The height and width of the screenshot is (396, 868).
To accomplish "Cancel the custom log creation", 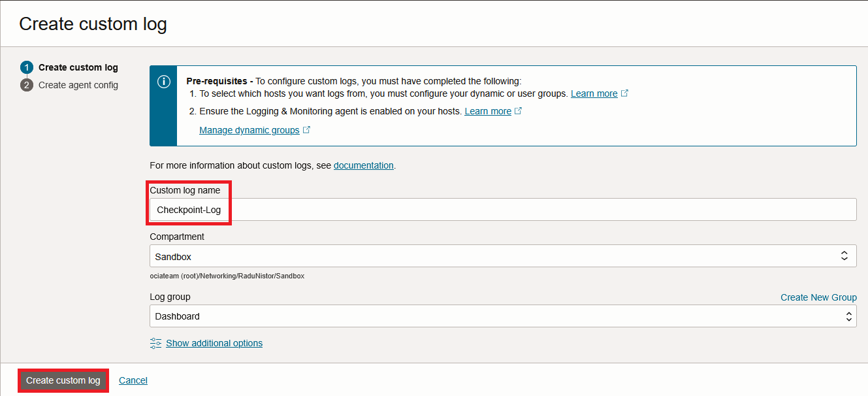I will (133, 380).
